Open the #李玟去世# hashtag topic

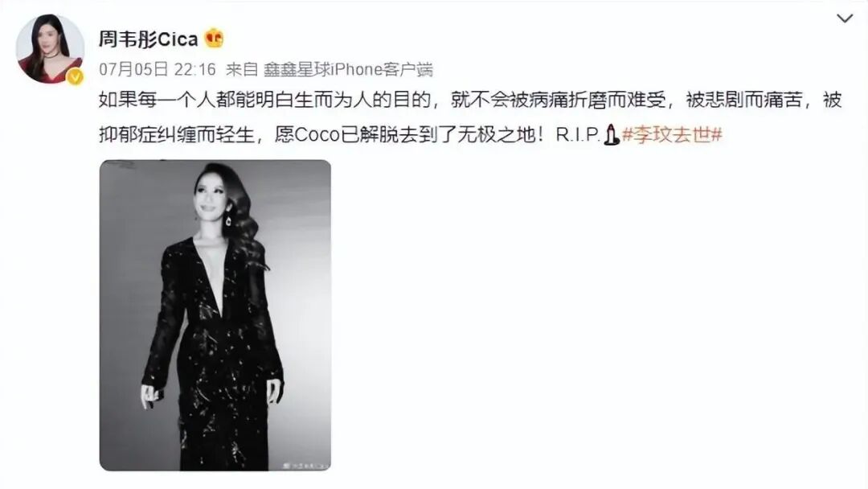672,134
